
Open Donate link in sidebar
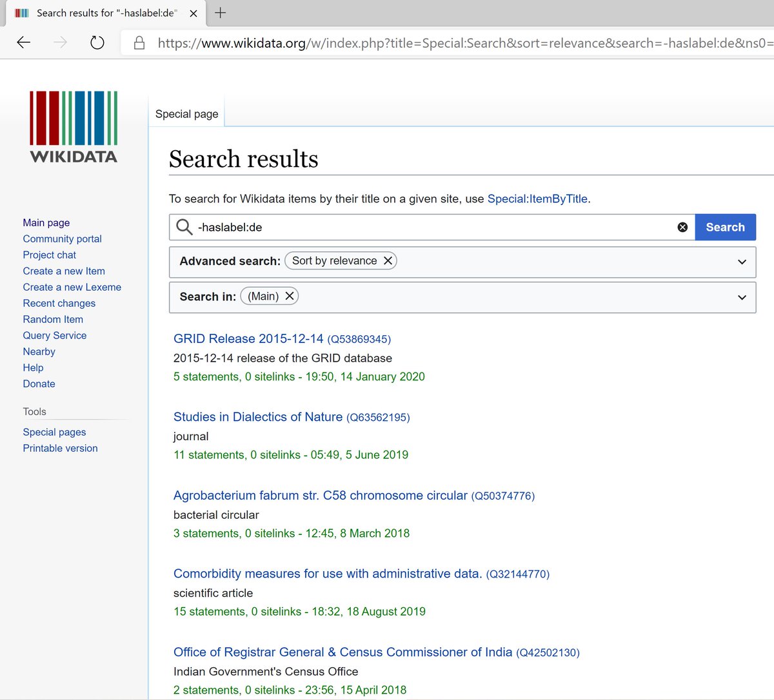pyautogui.click(x=39, y=384)
